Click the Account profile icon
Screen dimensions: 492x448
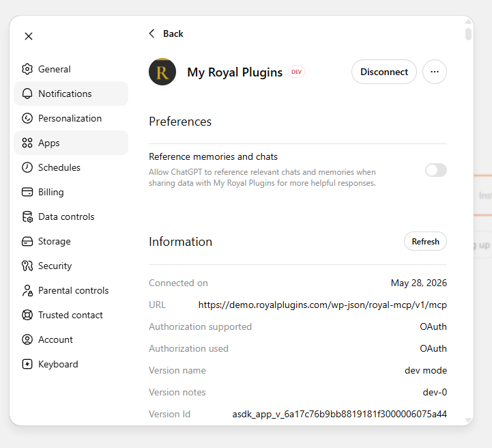27,339
